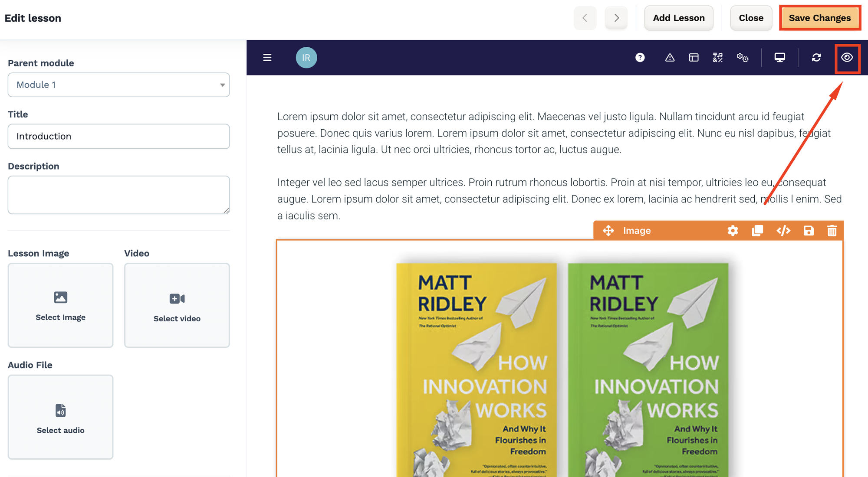Click the Select video box
This screenshot has height=477, width=868.
pos(177,305)
